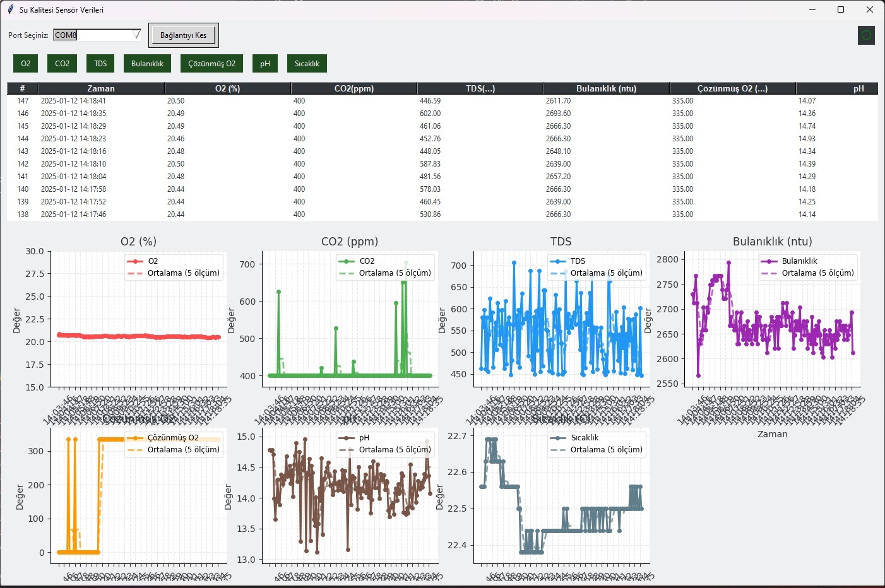Click TDS value 461.06 in table
This screenshot has height=588, width=885.
pos(430,126)
